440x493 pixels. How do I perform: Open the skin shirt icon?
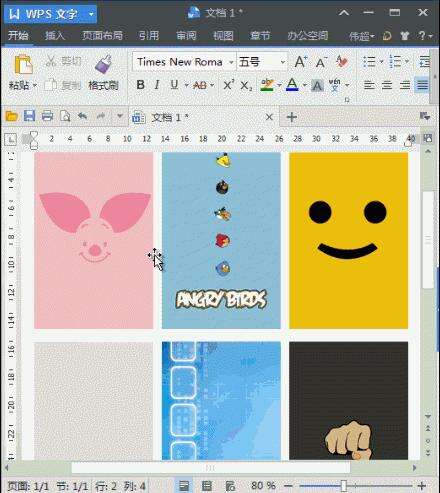pos(405,36)
